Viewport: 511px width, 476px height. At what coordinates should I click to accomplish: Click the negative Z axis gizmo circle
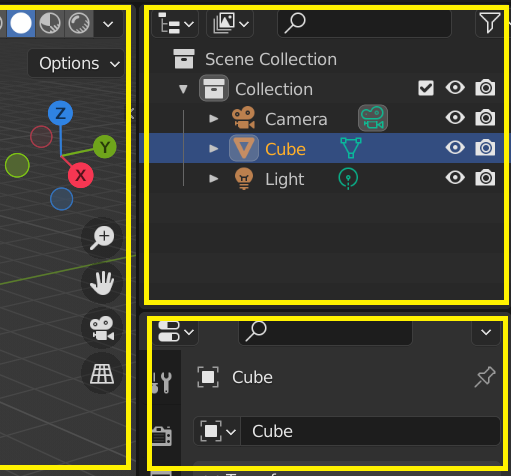(x=62, y=199)
